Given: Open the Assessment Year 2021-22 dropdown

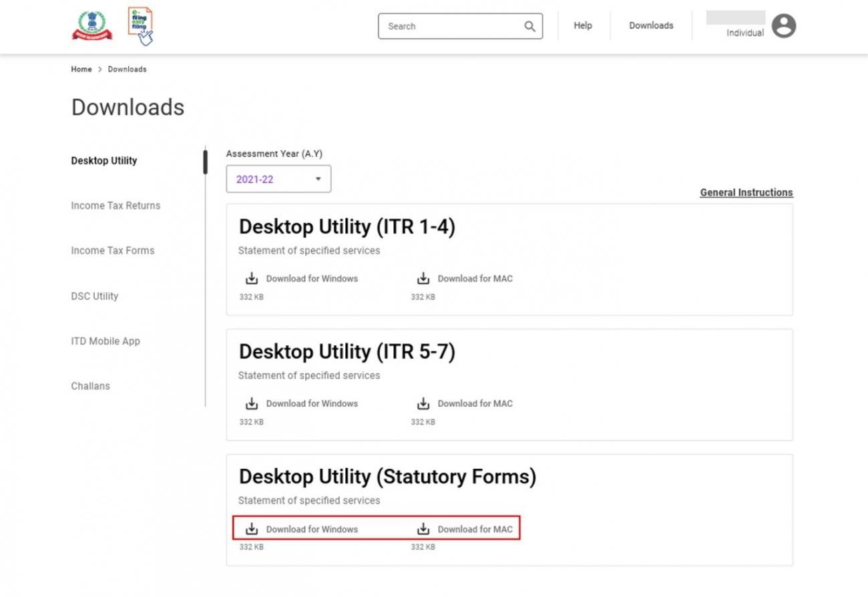Looking at the screenshot, I should click(x=278, y=178).
